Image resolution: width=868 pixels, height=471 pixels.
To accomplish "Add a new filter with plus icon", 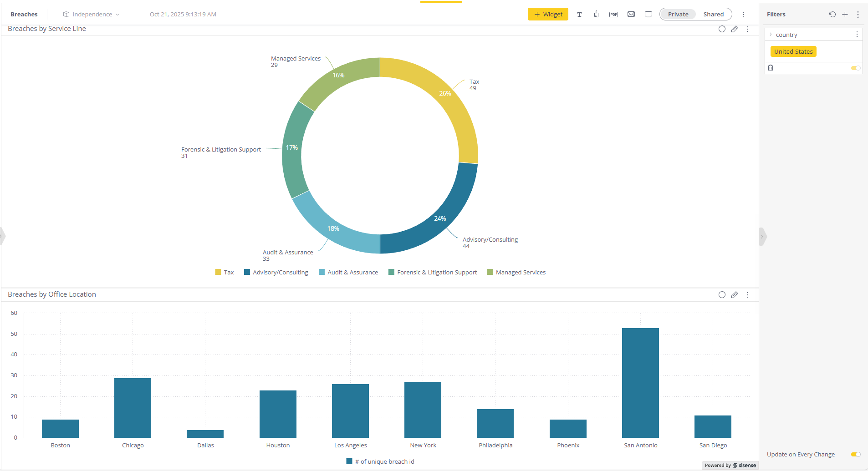I will click(845, 14).
